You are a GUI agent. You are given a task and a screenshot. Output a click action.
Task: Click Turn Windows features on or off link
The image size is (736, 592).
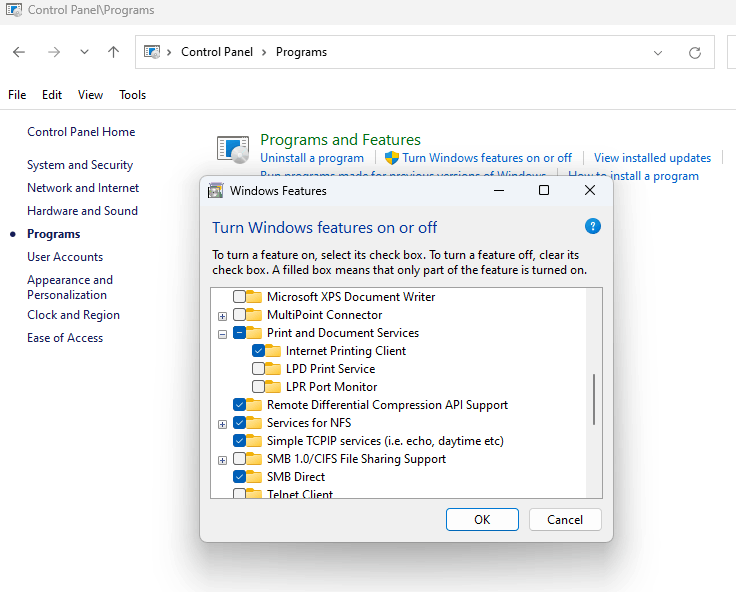click(x=487, y=158)
